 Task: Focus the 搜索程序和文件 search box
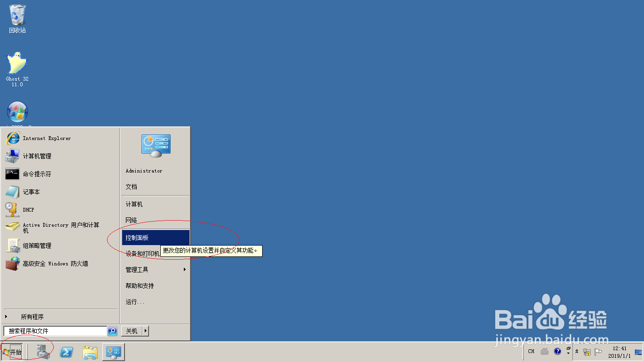55,331
